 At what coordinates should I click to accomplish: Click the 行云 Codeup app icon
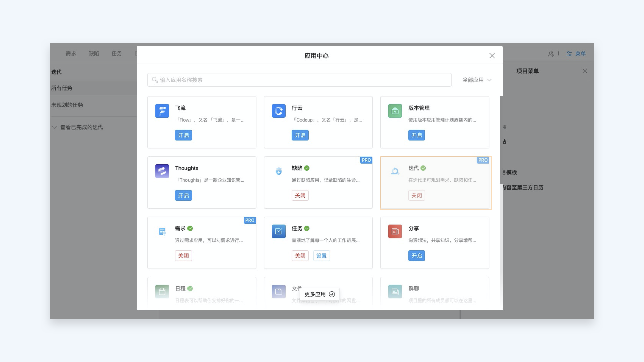coord(279,111)
